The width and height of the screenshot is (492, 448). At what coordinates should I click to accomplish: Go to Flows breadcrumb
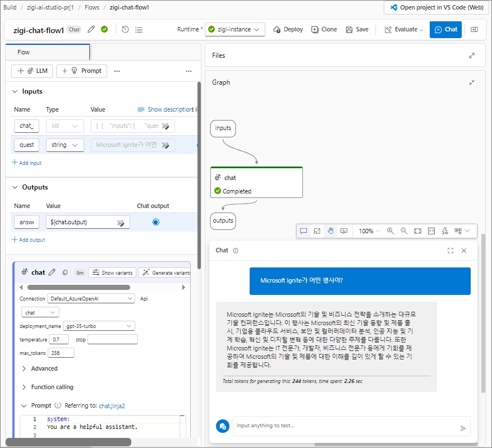pyautogui.click(x=91, y=7)
